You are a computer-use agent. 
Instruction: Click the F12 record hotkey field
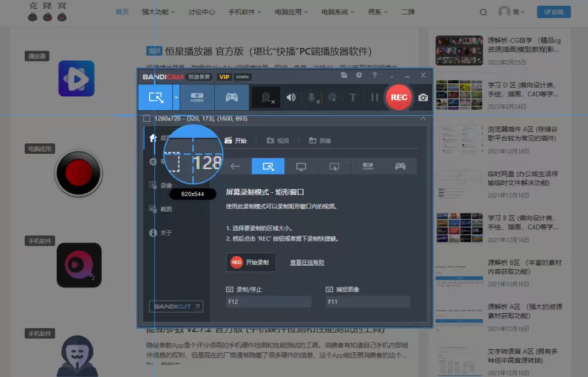[x=269, y=302]
